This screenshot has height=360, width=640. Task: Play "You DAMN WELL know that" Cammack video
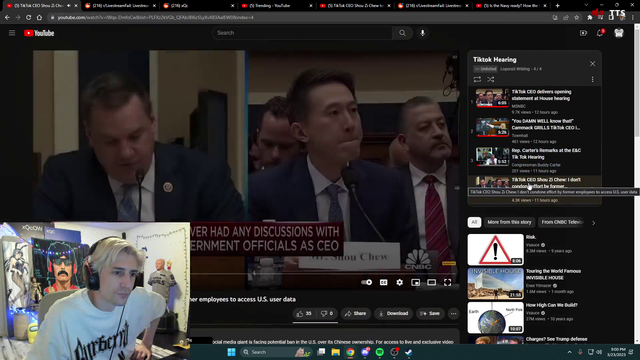[x=493, y=127]
